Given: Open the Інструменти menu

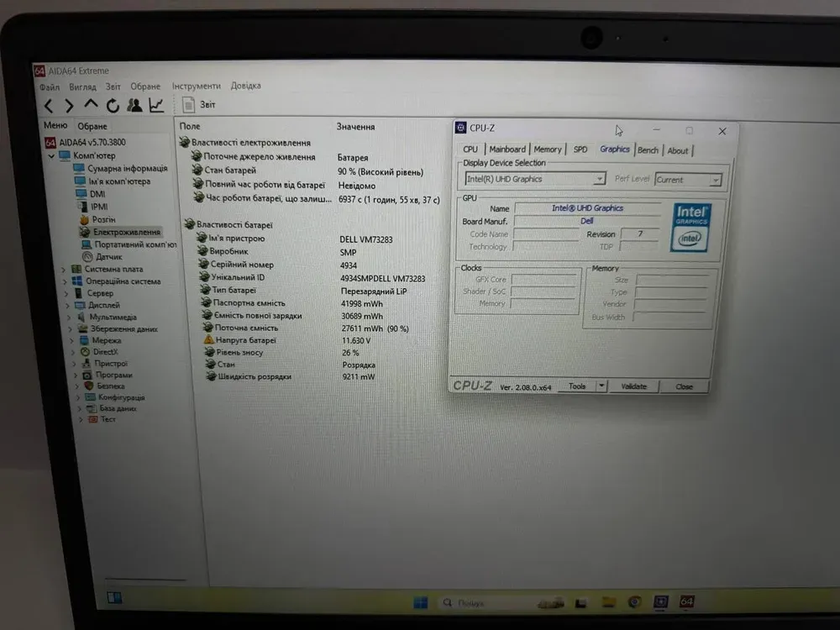Looking at the screenshot, I should pyautogui.click(x=197, y=86).
